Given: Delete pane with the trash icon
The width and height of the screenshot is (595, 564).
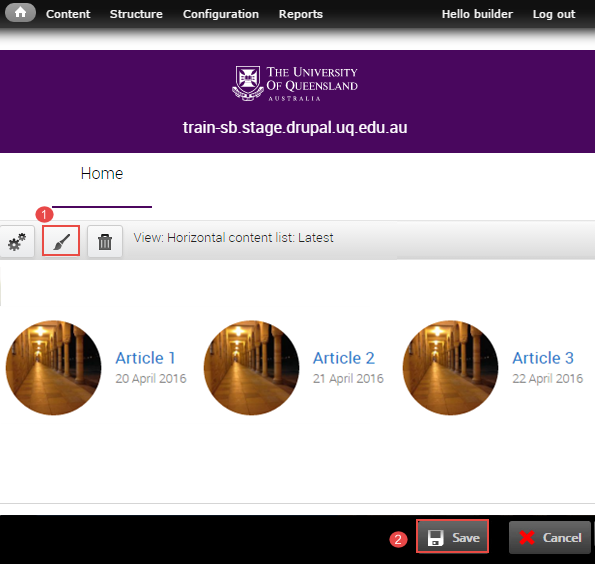Looking at the screenshot, I should (x=105, y=241).
